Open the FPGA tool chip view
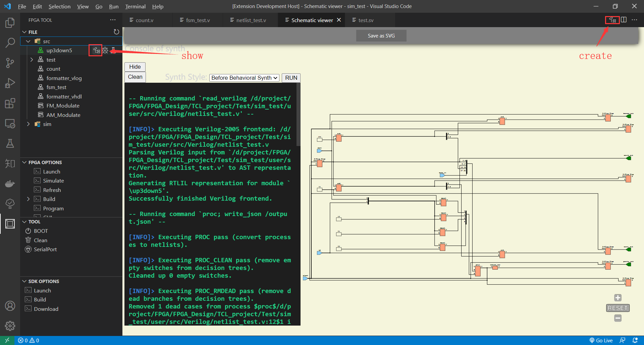The image size is (644, 345). (10, 223)
